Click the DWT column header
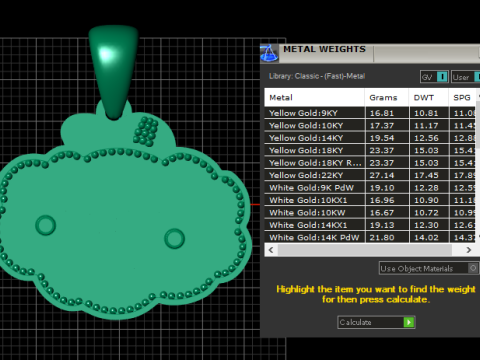 (429, 98)
